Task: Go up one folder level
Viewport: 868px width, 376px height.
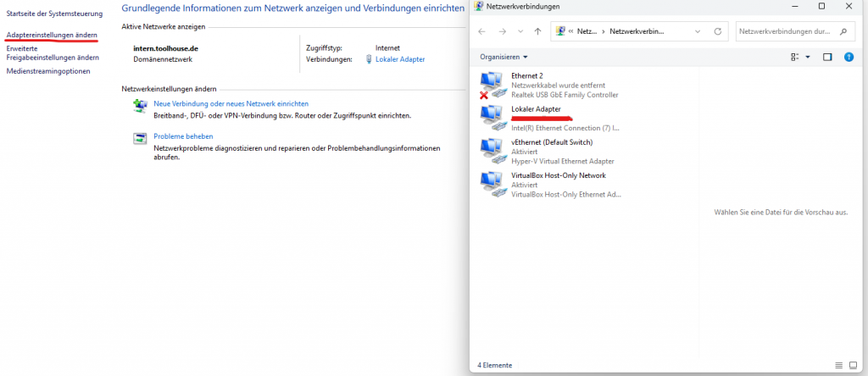Action: coord(537,31)
